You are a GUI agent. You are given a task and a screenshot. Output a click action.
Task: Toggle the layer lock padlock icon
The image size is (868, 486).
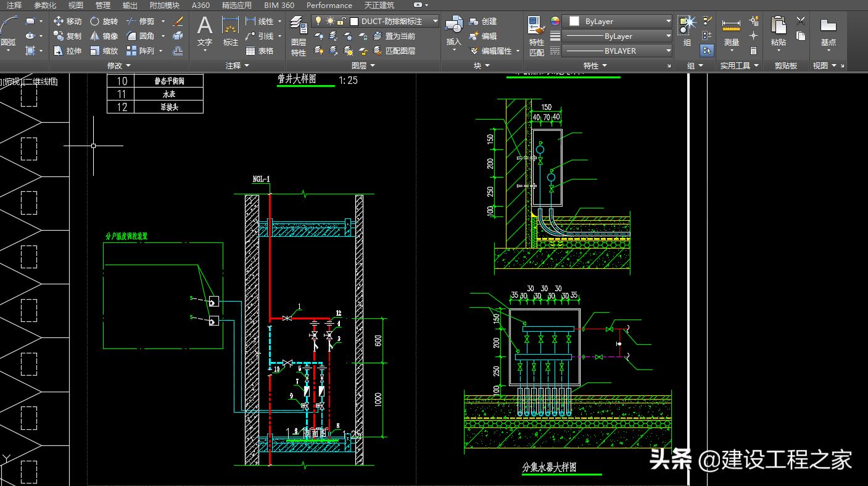342,21
